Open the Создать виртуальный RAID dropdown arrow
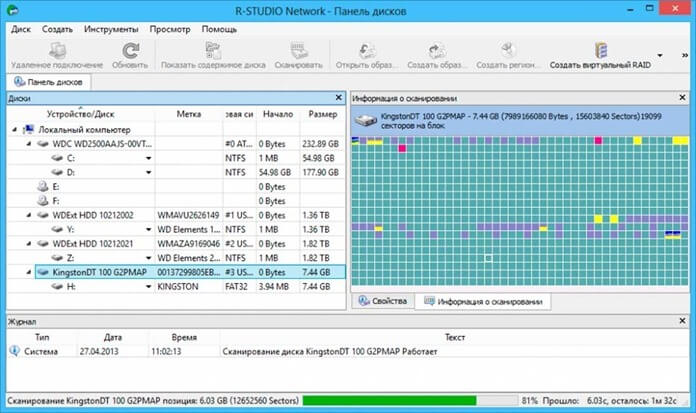This screenshot has height=413, width=696. 660,56
